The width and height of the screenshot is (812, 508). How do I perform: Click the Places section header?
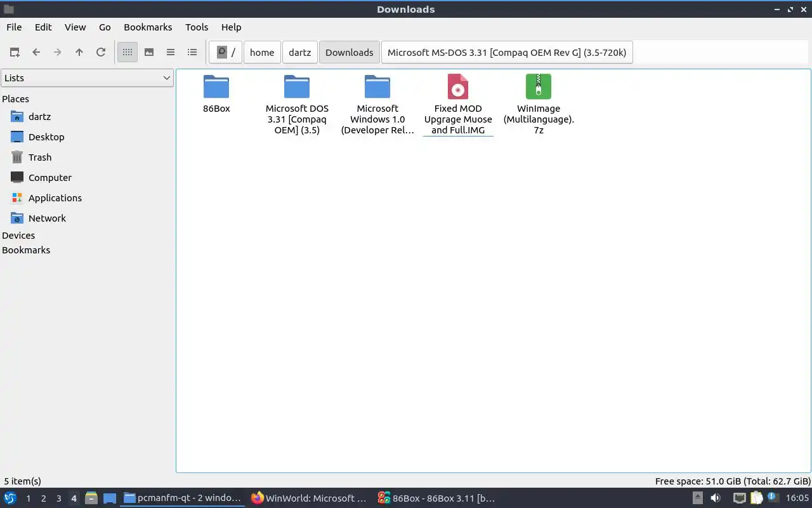click(x=15, y=99)
